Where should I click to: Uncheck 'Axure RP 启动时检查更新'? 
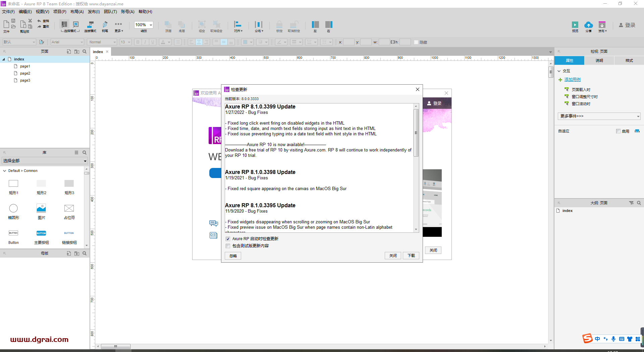[228, 239]
